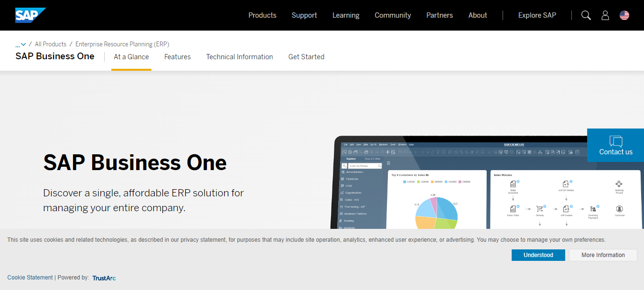This screenshot has width=644, height=290.
Task: Open the Support menu
Action: coord(304,15)
